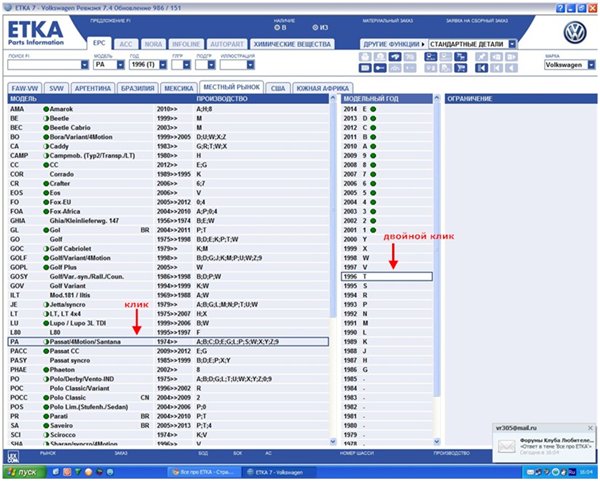
Task: Select the Passat/4Motion/Santana row
Action: click(x=168, y=342)
